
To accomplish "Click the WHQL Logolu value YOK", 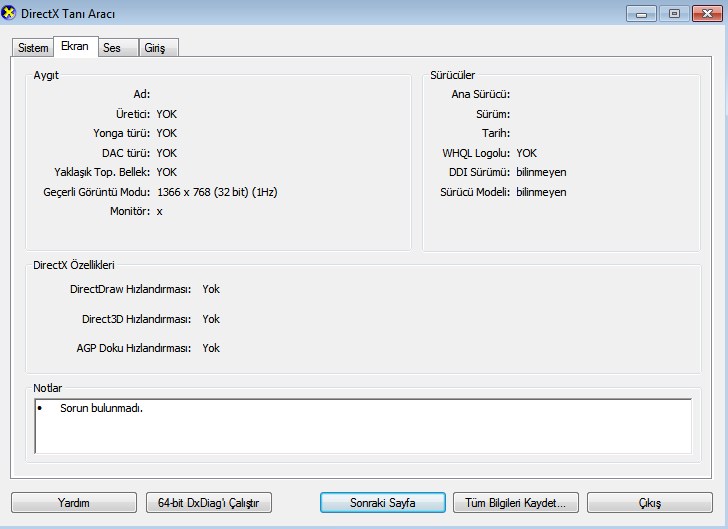I will (x=526, y=153).
